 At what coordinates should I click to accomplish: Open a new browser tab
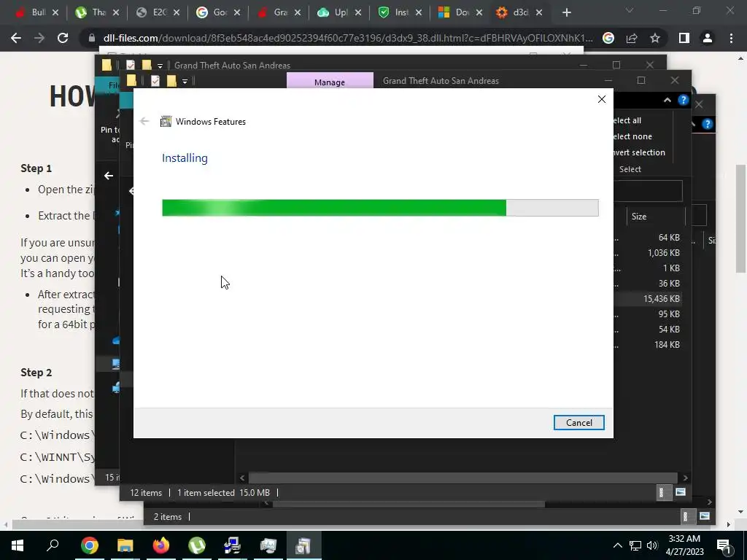566,12
